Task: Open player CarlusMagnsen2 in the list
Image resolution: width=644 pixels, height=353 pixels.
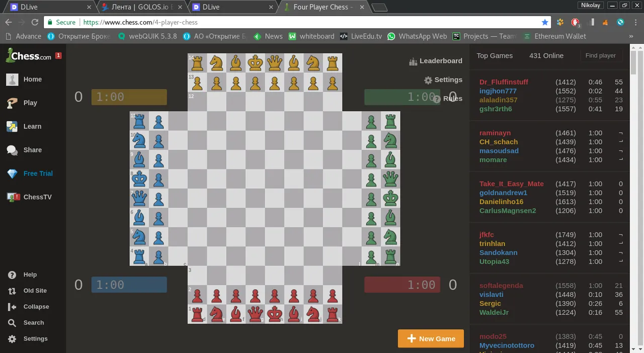Action: (508, 211)
